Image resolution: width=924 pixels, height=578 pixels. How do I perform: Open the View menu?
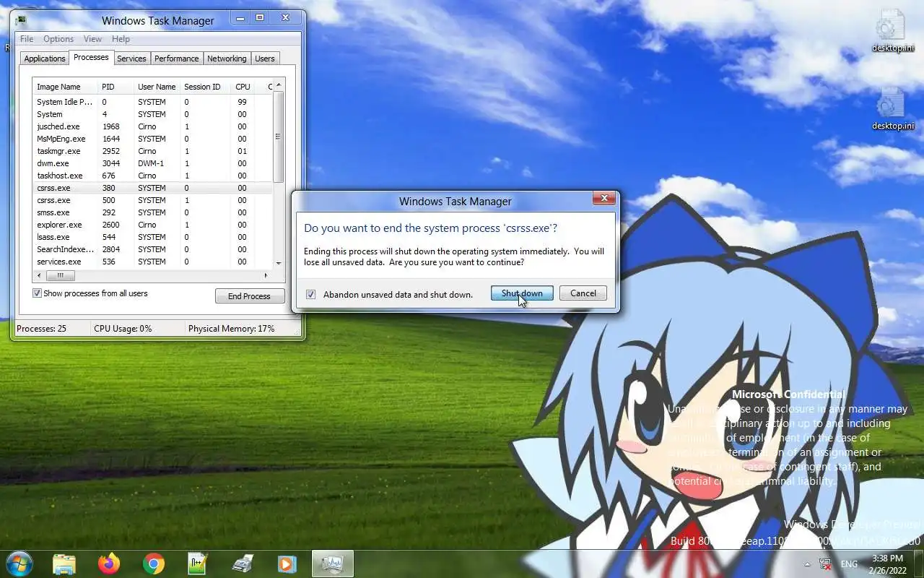coord(92,39)
